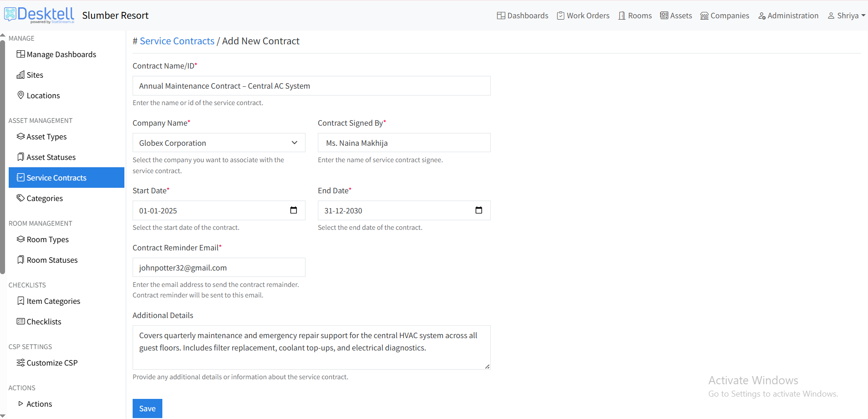The width and height of the screenshot is (868, 419).
Task: Select the Room Types sidebar icon
Action: (20, 239)
